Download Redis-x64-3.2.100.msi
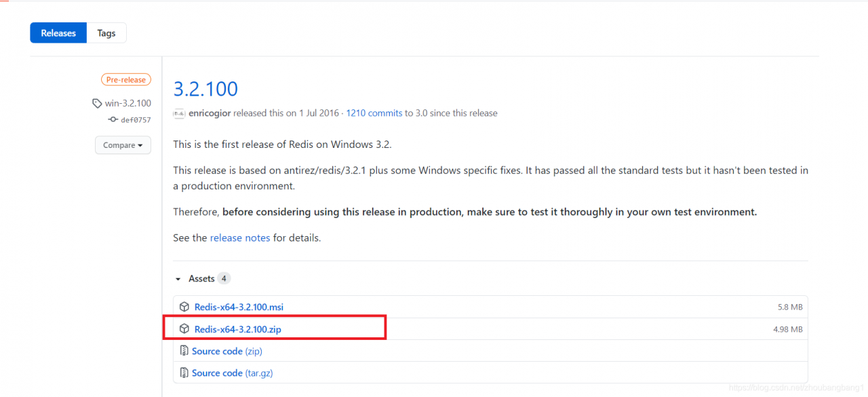This screenshot has height=397, width=868. coord(239,307)
